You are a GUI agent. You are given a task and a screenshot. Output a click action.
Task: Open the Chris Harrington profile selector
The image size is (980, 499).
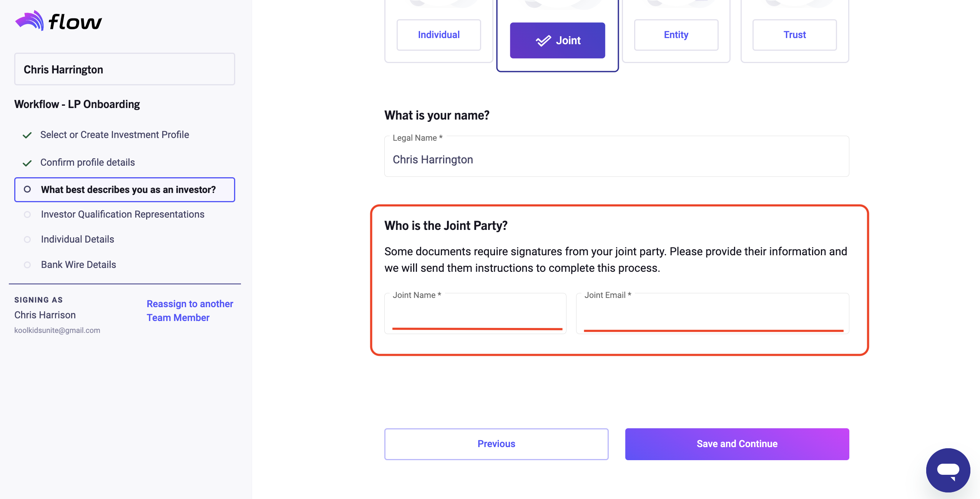(x=125, y=69)
